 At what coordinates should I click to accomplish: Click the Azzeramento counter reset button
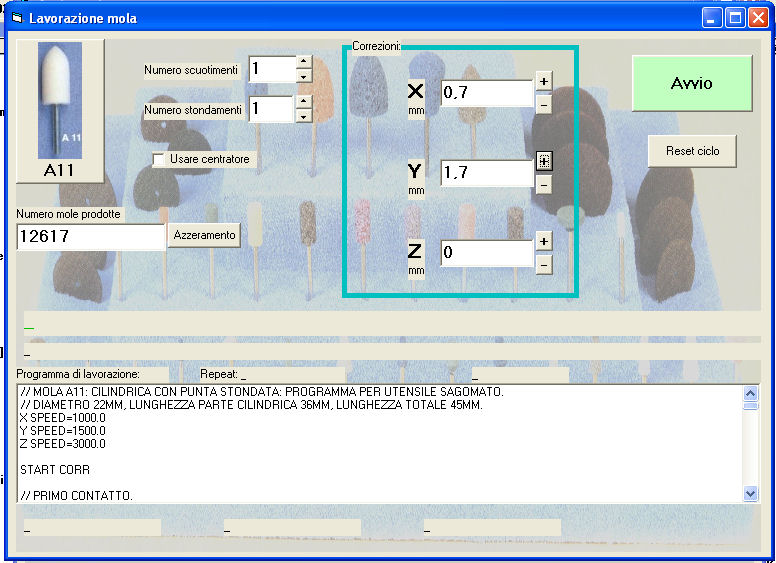click(204, 235)
